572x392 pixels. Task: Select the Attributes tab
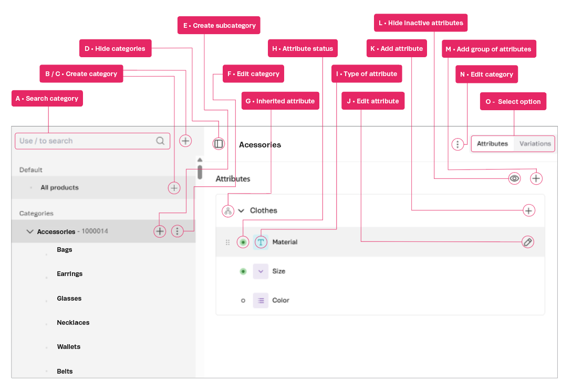coord(492,144)
